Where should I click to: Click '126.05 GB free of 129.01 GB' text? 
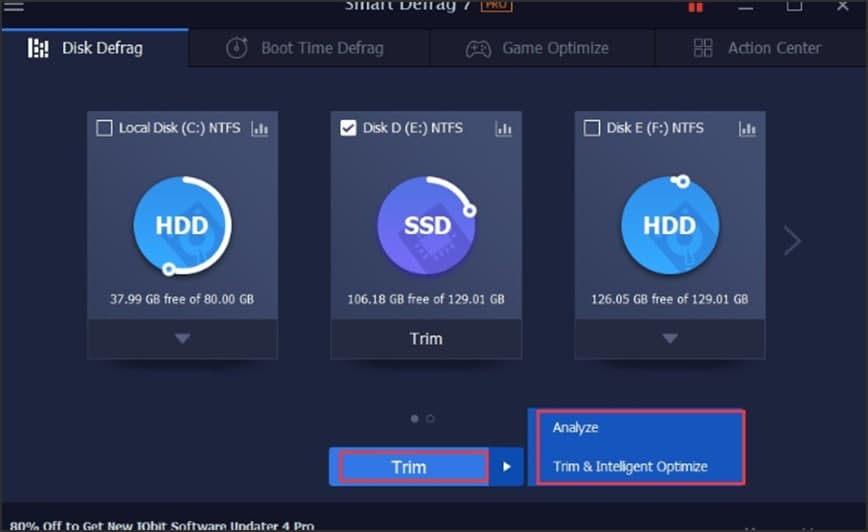pyautogui.click(x=669, y=299)
